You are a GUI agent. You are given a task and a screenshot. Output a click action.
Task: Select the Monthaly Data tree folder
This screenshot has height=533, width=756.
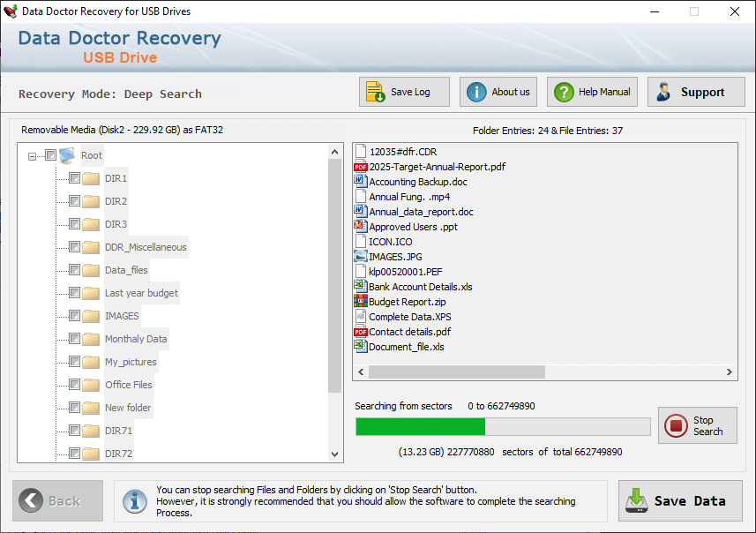(x=136, y=339)
